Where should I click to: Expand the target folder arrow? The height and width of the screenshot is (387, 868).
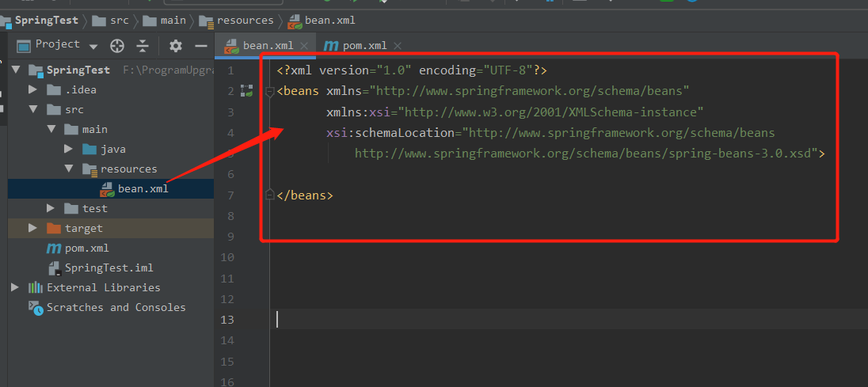[x=32, y=229]
